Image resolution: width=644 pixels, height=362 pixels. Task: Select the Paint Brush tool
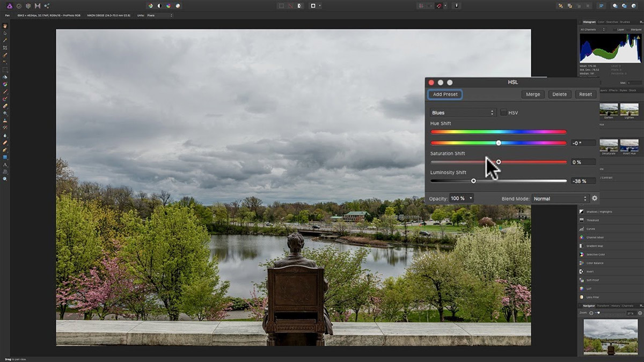tap(5, 92)
